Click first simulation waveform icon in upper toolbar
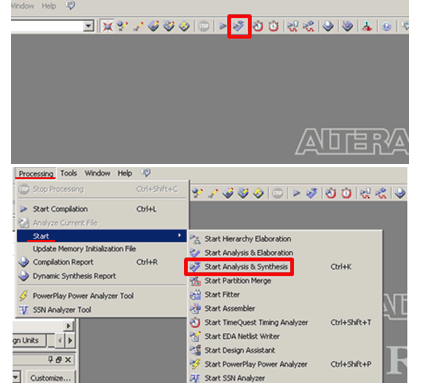434x383 pixels. [x=293, y=26]
